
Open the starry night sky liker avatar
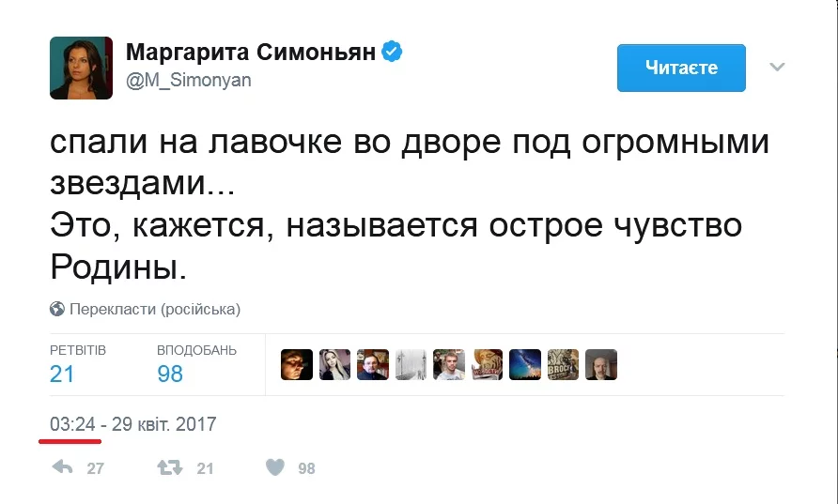(x=525, y=364)
